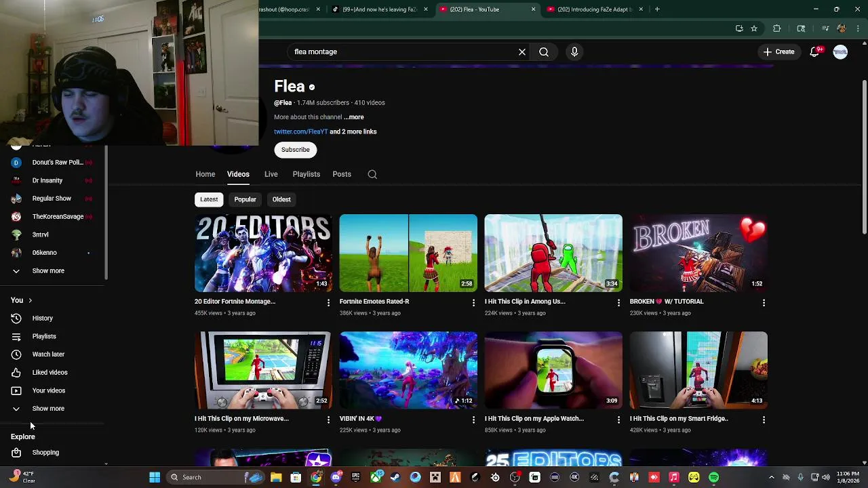Image resolution: width=868 pixels, height=488 pixels.
Task: Open the 'and 2 more links' text
Action: coord(353,131)
